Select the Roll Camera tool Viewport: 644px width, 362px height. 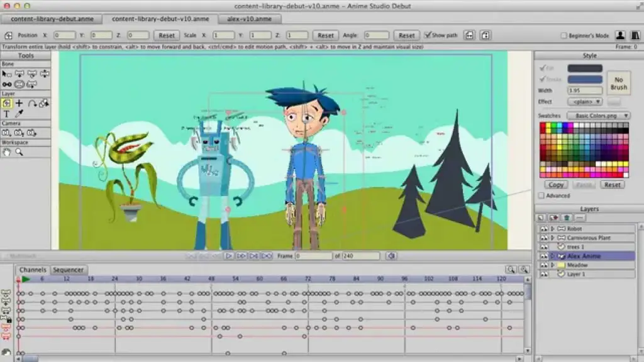tap(31, 133)
